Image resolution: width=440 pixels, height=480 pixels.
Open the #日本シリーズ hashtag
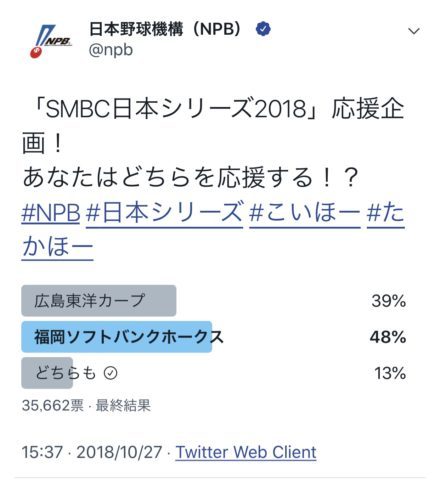[x=164, y=212]
